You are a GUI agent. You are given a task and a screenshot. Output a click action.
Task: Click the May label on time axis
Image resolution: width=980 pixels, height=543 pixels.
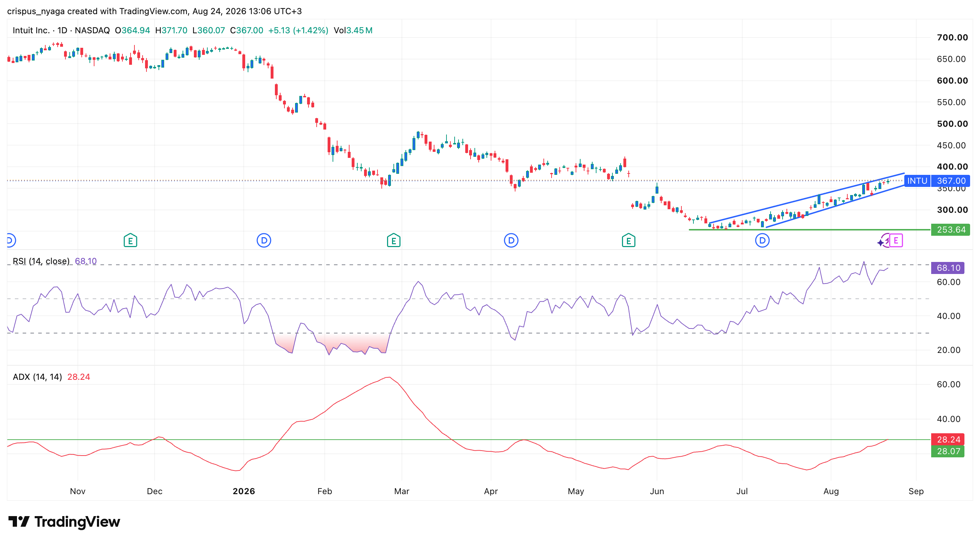[x=576, y=491]
